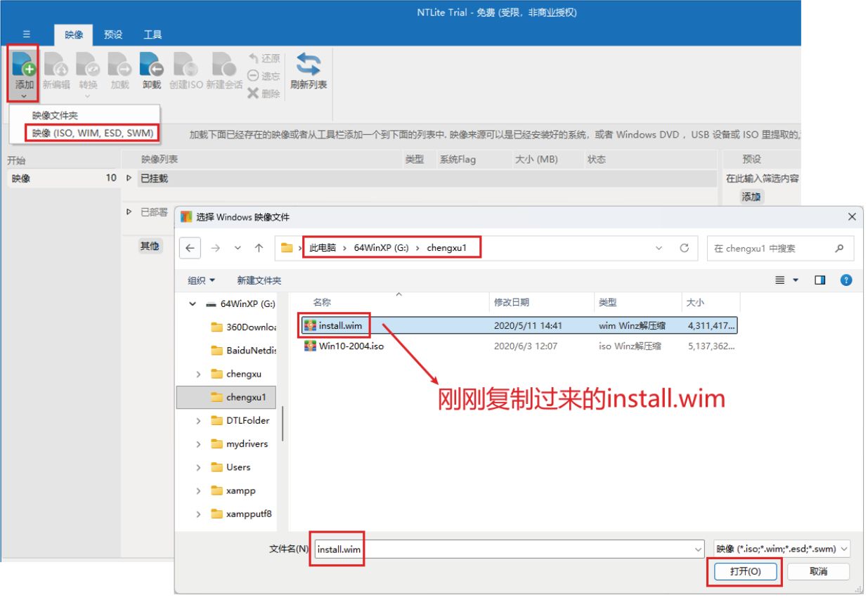The width and height of the screenshot is (868, 600).
Task: Open the Organize dropdown menu
Action: pyautogui.click(x=201, y=280)
